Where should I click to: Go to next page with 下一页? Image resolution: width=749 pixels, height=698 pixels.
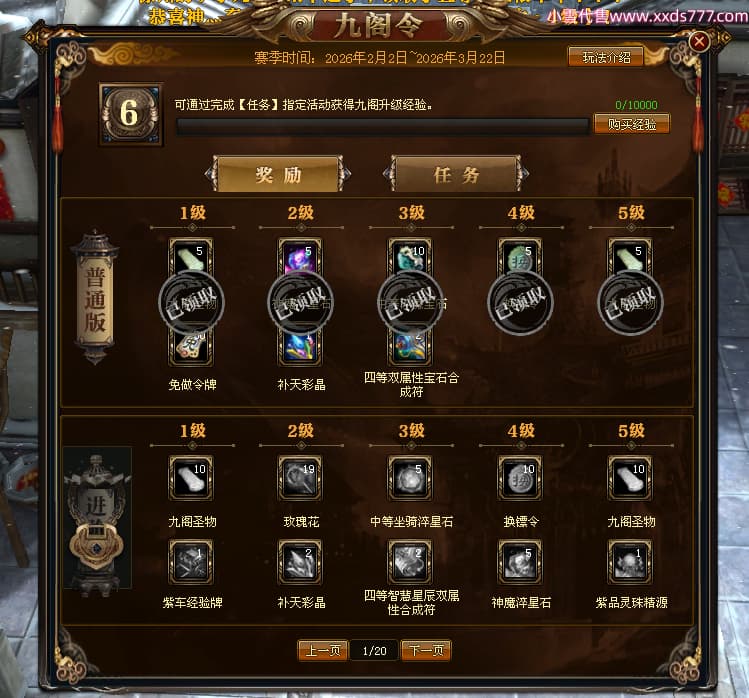pos(426,650)
